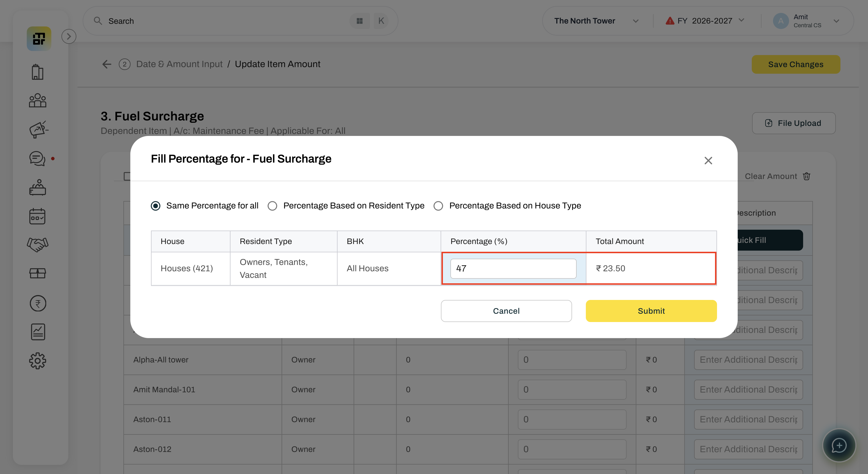Open the announcements megaphone icon
Viewport: 868px width, 474px height.
pyautogui.click(x=38, y=130)
